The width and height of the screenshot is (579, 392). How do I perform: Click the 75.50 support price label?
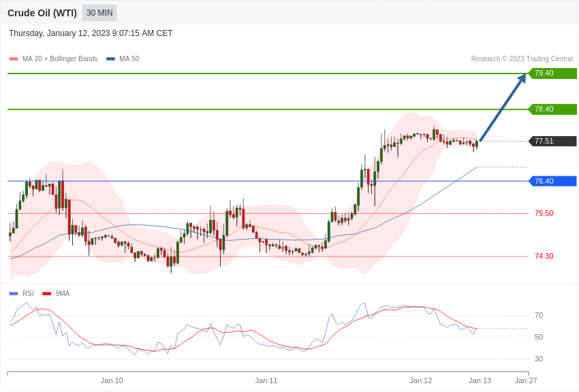pos(544,213)
